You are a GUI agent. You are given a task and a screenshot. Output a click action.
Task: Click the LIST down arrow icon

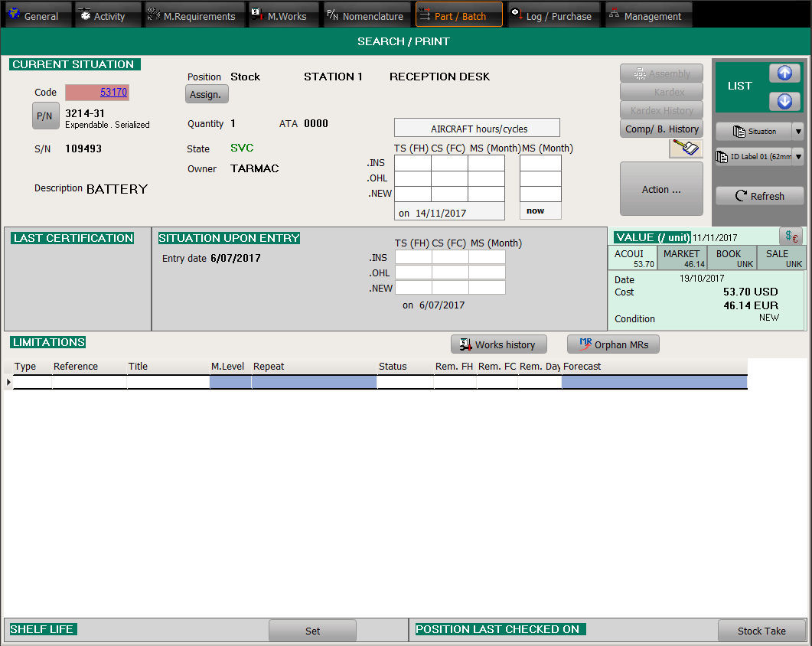[784, 101]
